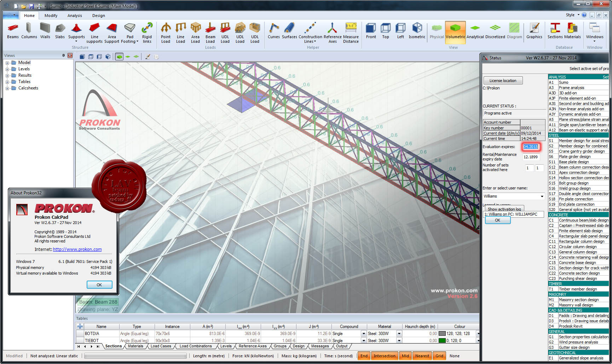
Task: Select the Columns tool
Action: pyautogui.click(x=29, y=31)
